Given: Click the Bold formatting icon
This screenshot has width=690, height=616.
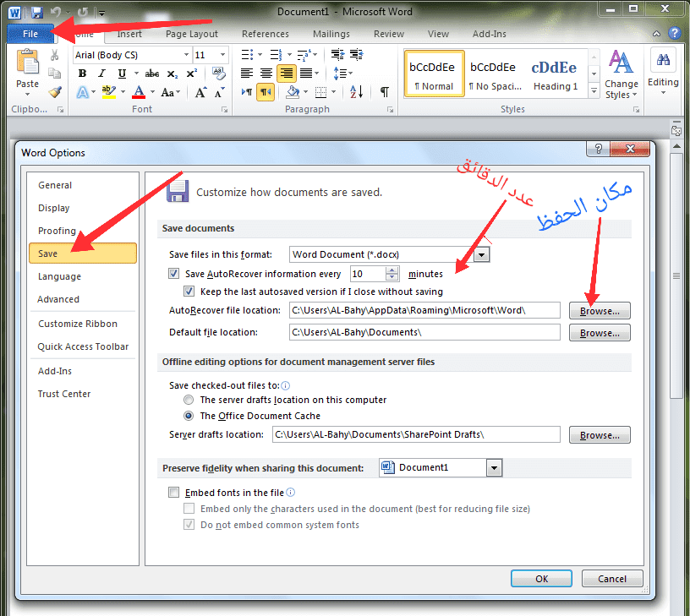Looking at the screenshot, I should 82,74.
